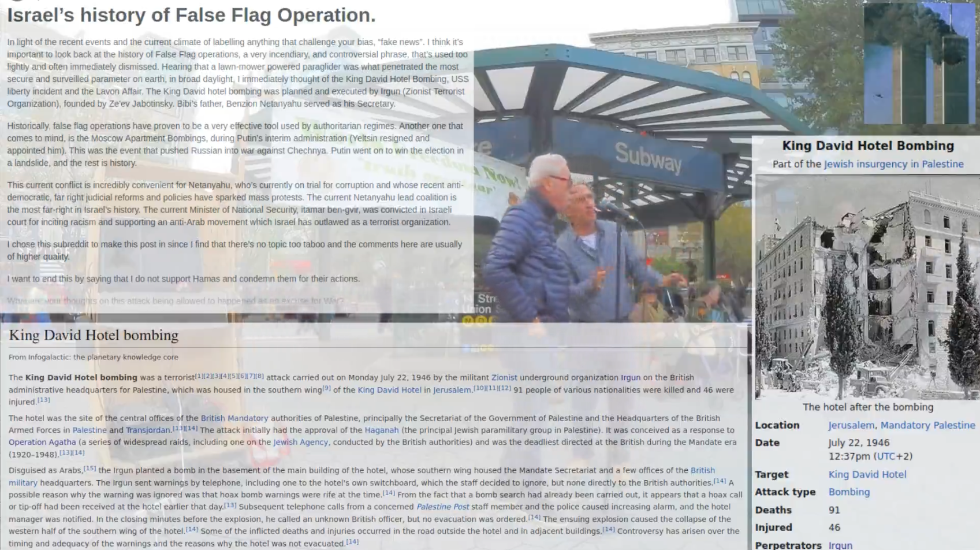Follow the Operation Agatha link

[x=42, y=443]
